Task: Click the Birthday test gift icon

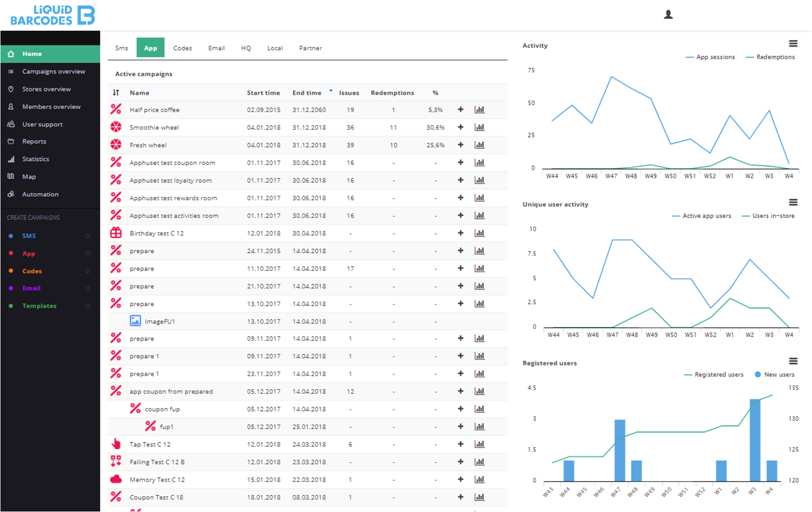Action: 116,233
